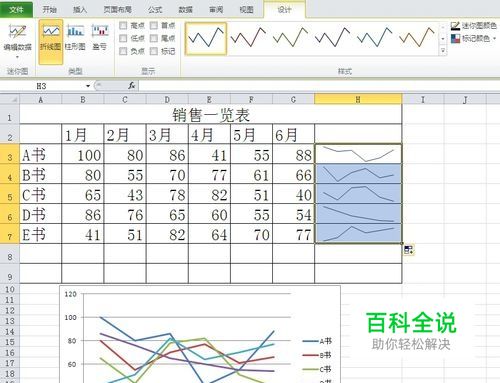
Task: Select column A header
Action: click(x=41, y=99)
